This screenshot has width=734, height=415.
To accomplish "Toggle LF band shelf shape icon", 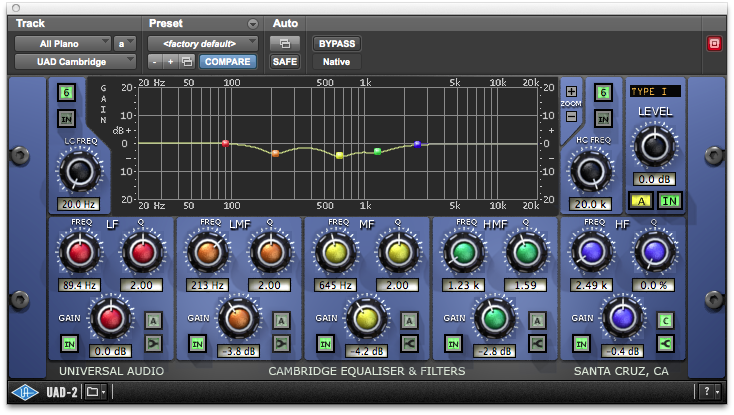I will pyautogui.click(x=153, y=343).
